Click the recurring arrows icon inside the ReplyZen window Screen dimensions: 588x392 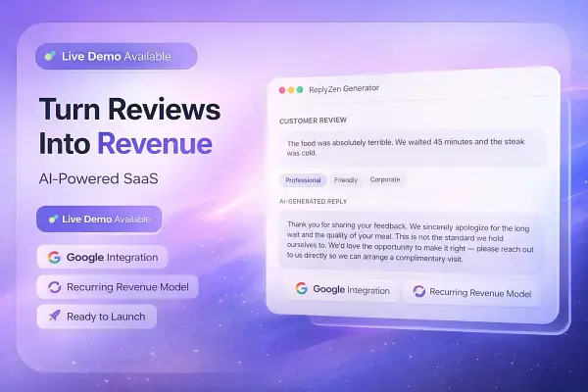pos(418,291)
